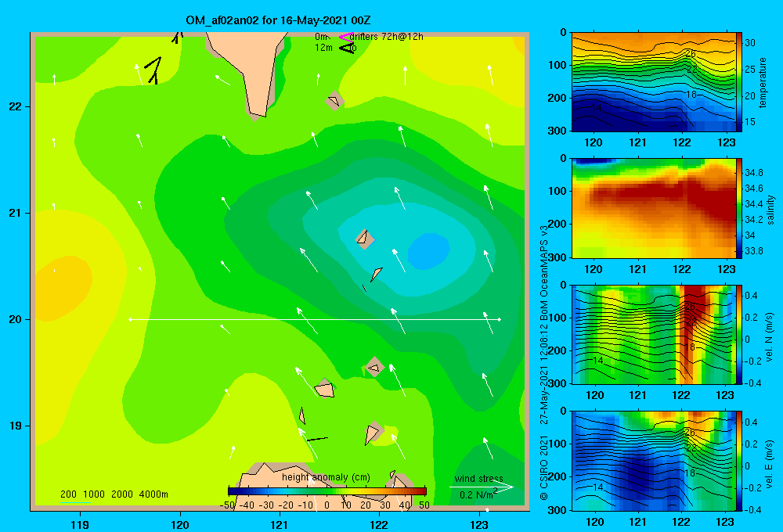Open the temperature cross-section panel
783x532 pixels.
point(654,82)
